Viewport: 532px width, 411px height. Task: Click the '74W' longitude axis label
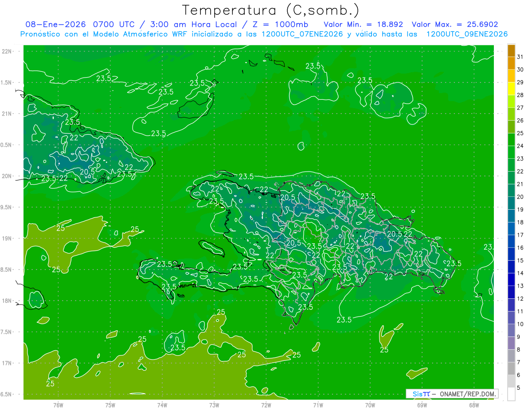(x=162, y=405)
